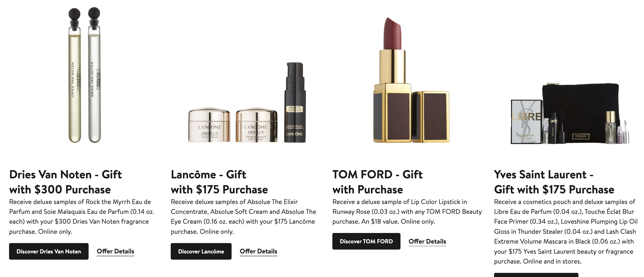Click the Discover TOM FORD button
Viewport: 644px width, 277px height.
coord(366,241)
